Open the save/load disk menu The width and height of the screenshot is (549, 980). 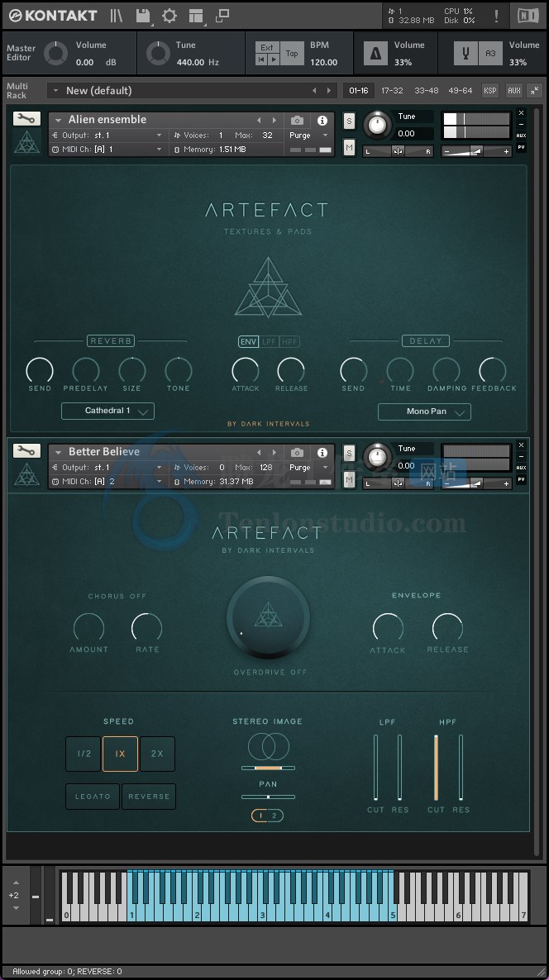click(143, 16)
